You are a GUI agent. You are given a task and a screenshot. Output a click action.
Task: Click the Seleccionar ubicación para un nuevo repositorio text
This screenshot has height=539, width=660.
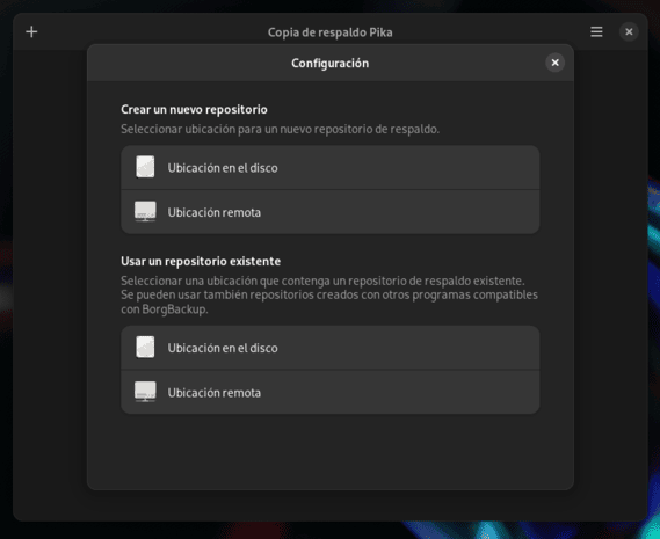pyautogui.click(x=280, y=129)
